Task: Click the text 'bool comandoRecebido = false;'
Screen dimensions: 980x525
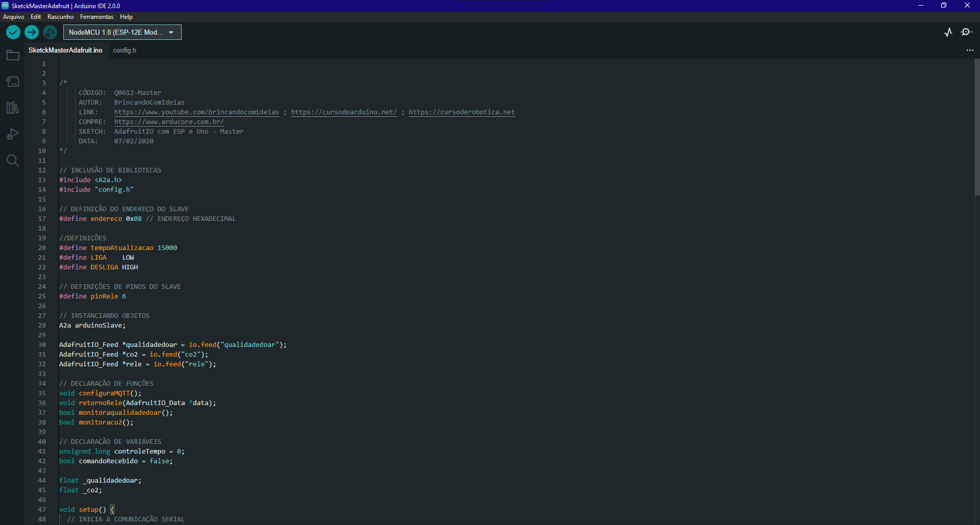Action: pos(116,461)
